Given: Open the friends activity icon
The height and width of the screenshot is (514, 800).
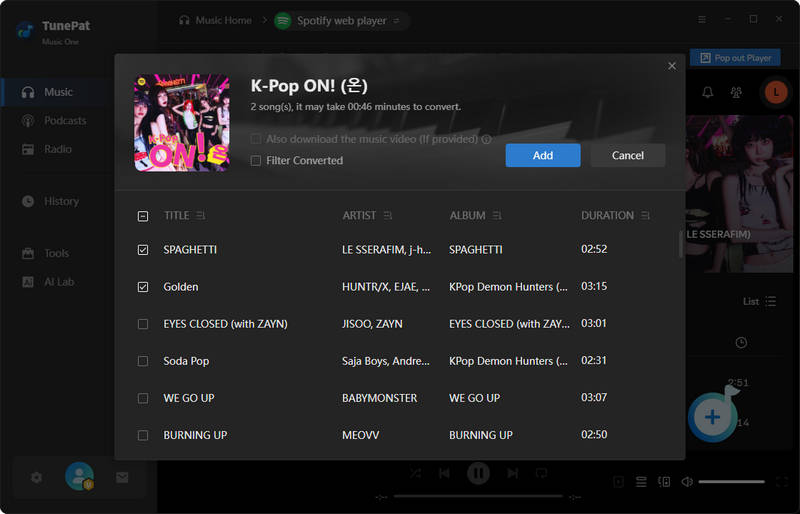Looking at the screenshot, I should 736,92.
